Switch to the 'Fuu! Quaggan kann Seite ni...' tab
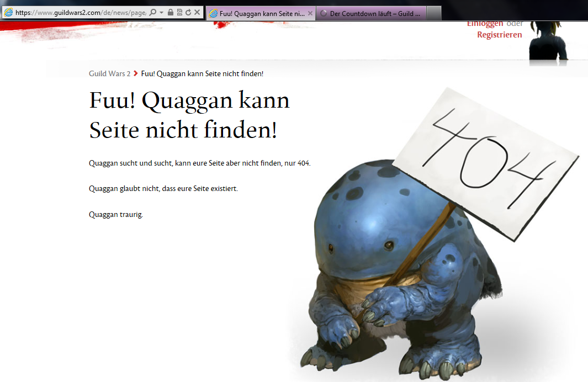The image size is (588, 382). pos(261,13)
